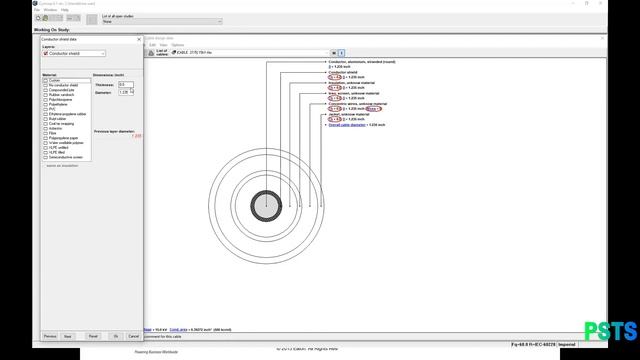Select Water swellable polymer material
The image size is (640, 360).
click(x=67, y=143)
